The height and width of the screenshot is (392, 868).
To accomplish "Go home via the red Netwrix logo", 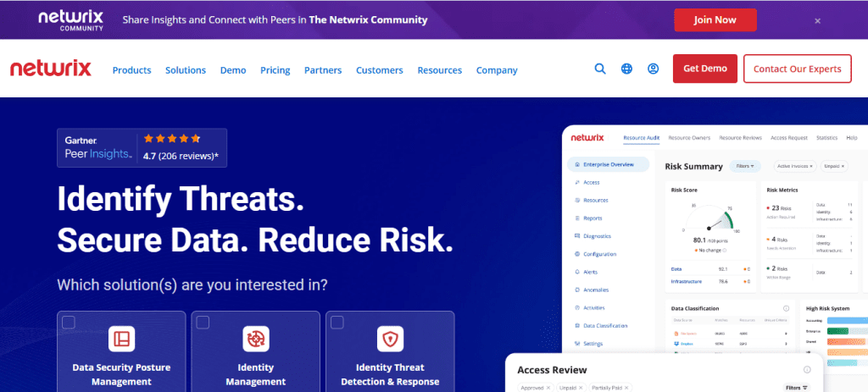I will (50, 69).
